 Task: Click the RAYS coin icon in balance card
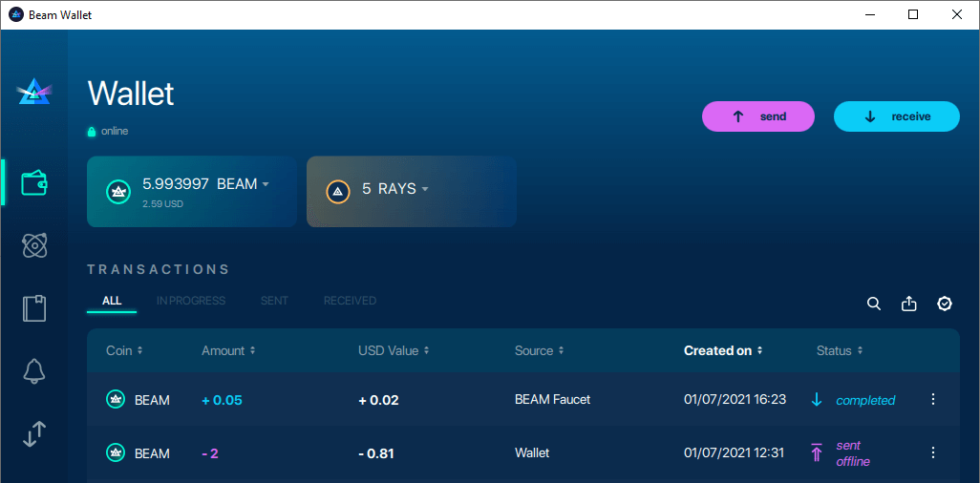coord(337,191)
